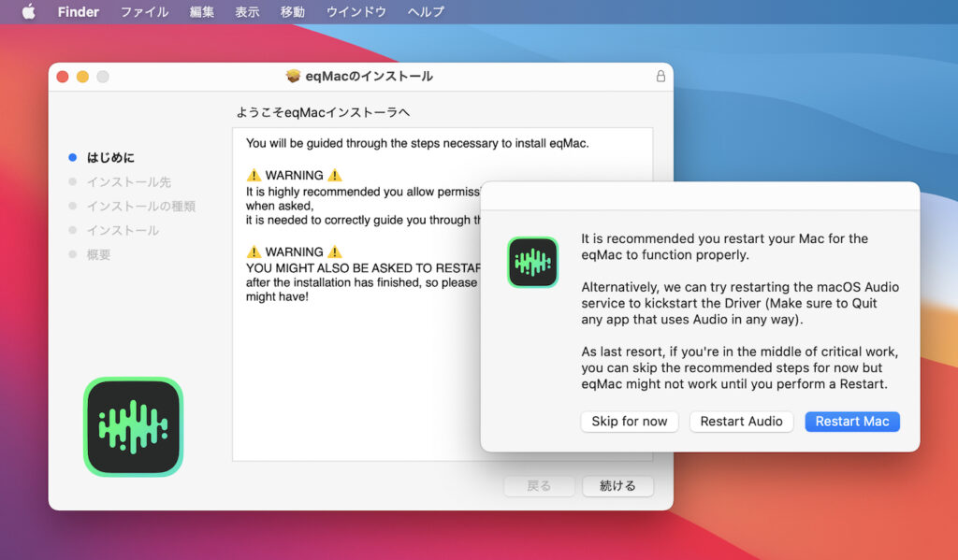The image size is (958, 560).
Task: Click Restart Audio in the dialog
Action: [741, 421]
